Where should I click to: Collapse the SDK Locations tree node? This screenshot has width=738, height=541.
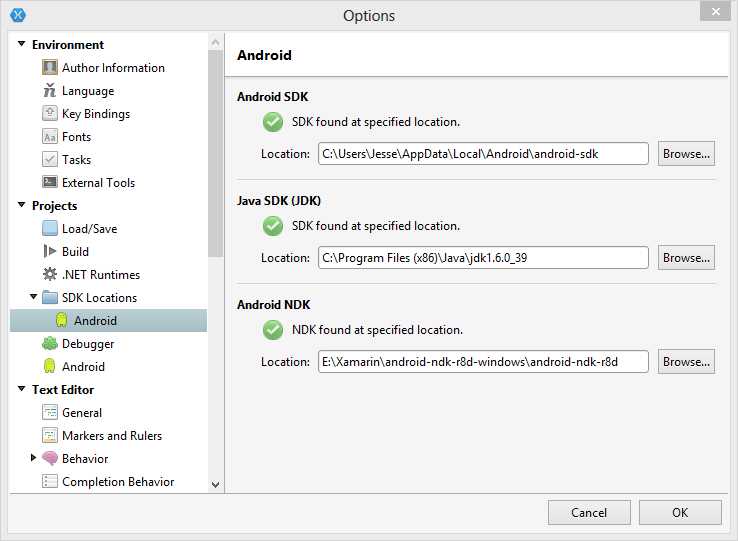33,298
